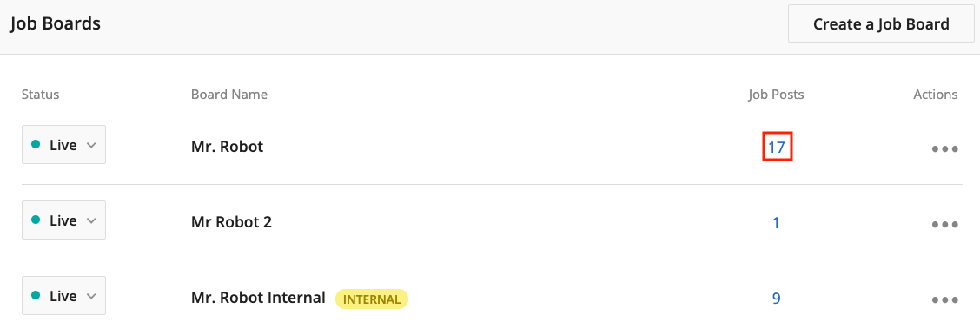Image resolution: width=980 pixels, height=322 pixels.
Task: Select the Mr. Robot board name
Action: [228, 146]
